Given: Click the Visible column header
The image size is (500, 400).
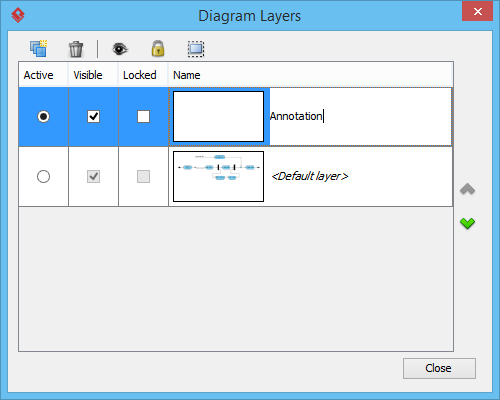Looking at the screenshot, I should (x=93, y=75).
